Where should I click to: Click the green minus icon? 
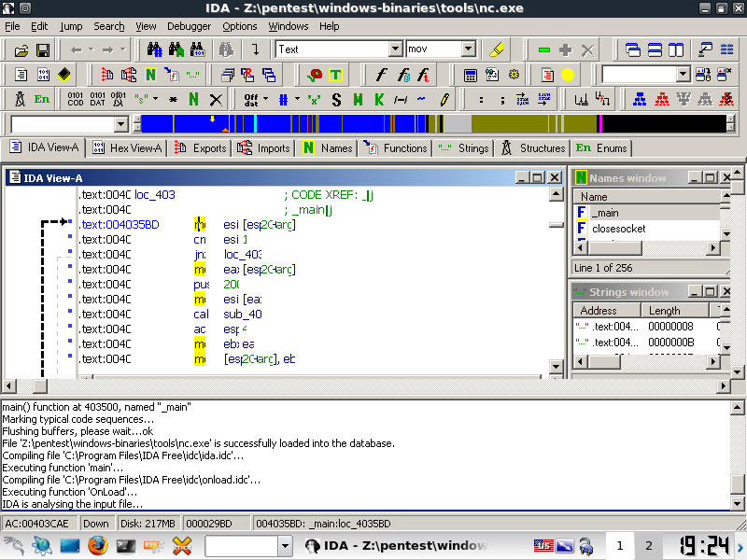(x=544, y=49)
